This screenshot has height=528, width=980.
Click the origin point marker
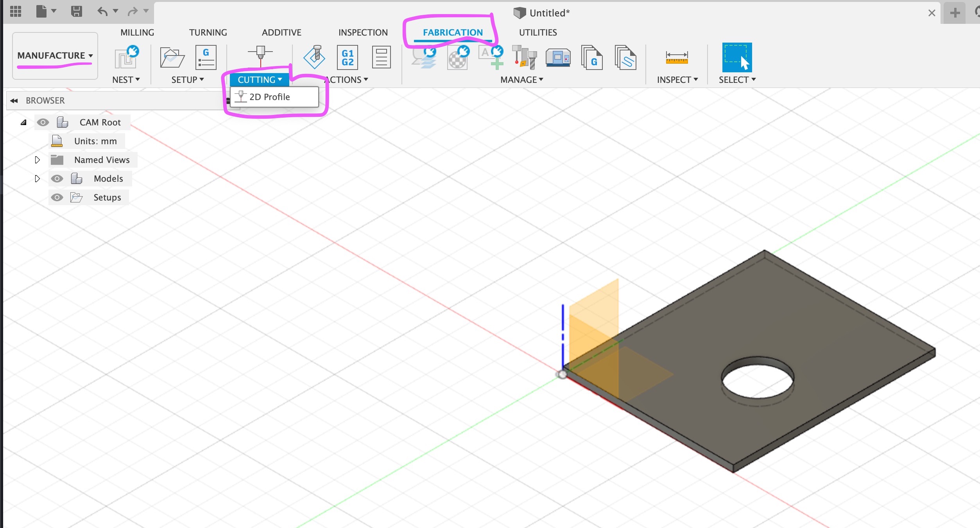[x=562, y=374]
